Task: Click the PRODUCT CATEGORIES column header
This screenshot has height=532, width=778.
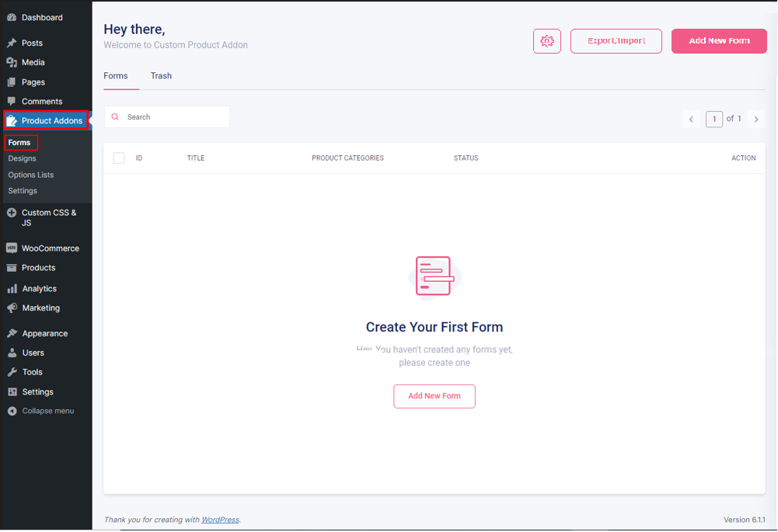Action: [347, 158]
